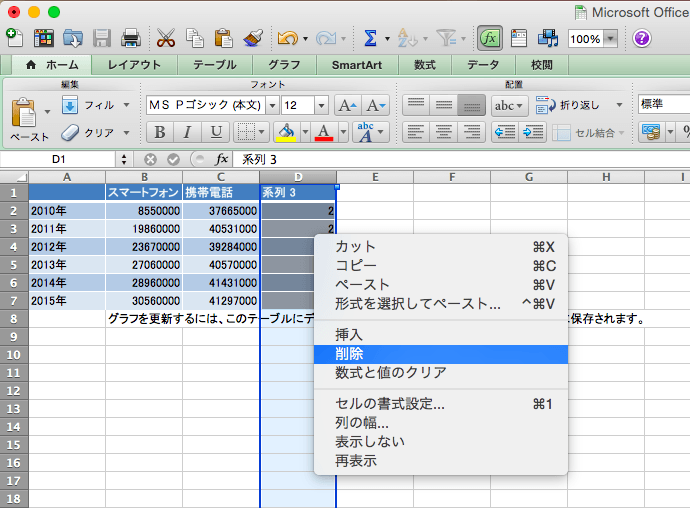Paste using the toolbar clipboard icon
This screenshot has width=690, height=508.
(x=224, y=38)
